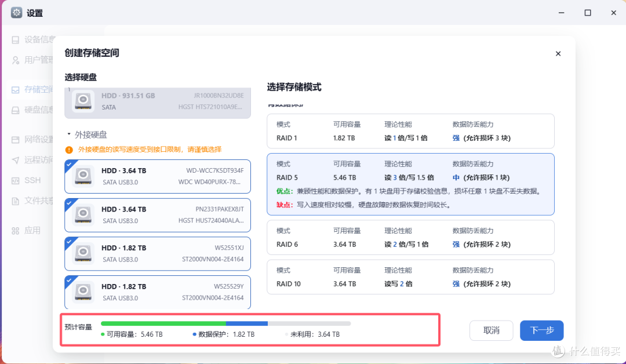Click the 可用容量: 5.46 TB legend
The height and width of the screenshot is (364, 626).
coord(132,334)
